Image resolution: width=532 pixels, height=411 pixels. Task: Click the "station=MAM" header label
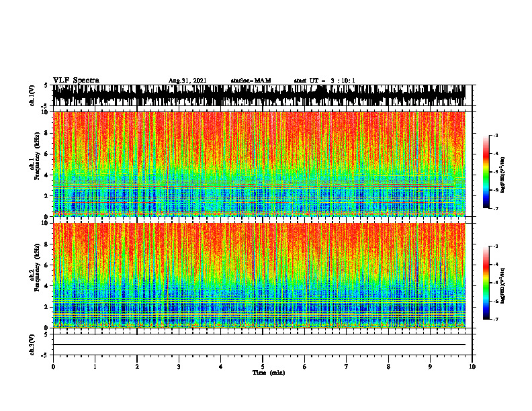coord(251,81)
